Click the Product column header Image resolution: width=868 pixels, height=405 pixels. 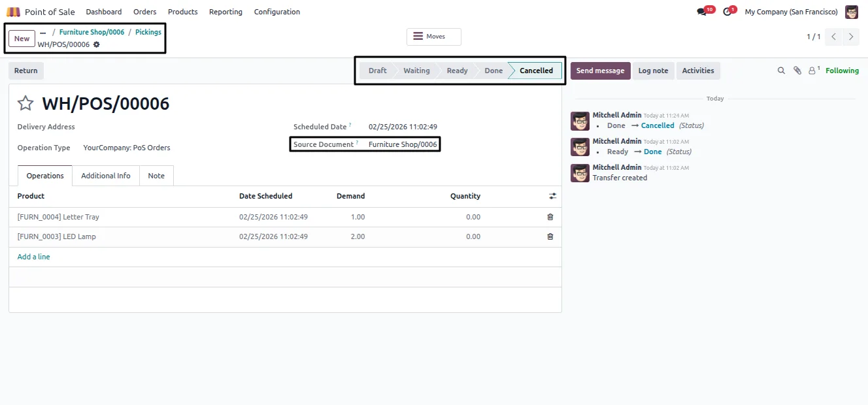click(31, 196)
